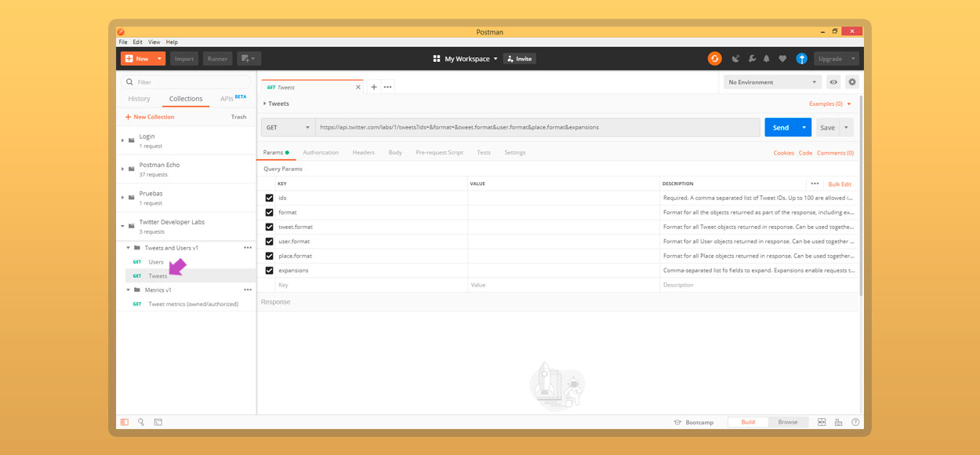Open tab options three-dots menu
This screenshot has width=980, height=455.
388,87
